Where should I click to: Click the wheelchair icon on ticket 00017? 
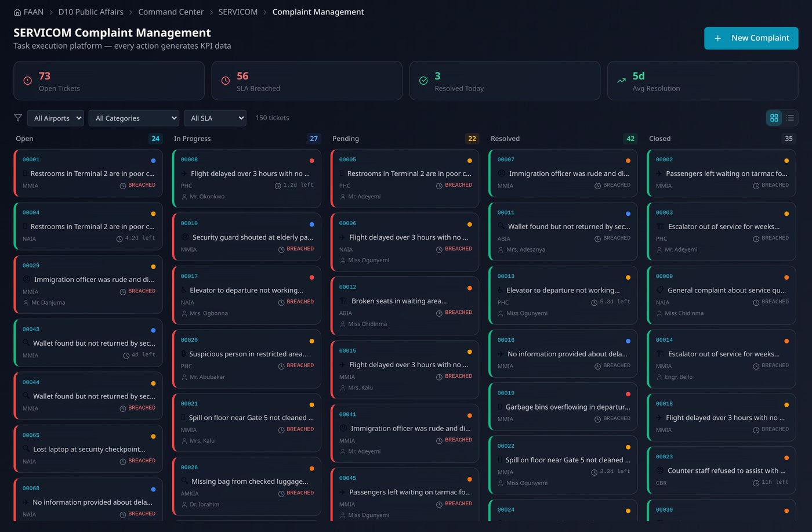183,290
